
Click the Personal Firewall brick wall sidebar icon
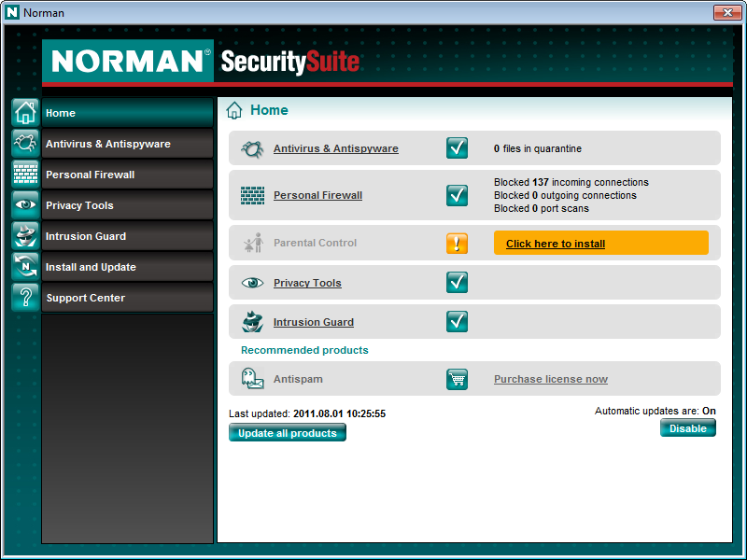point(24,175)
